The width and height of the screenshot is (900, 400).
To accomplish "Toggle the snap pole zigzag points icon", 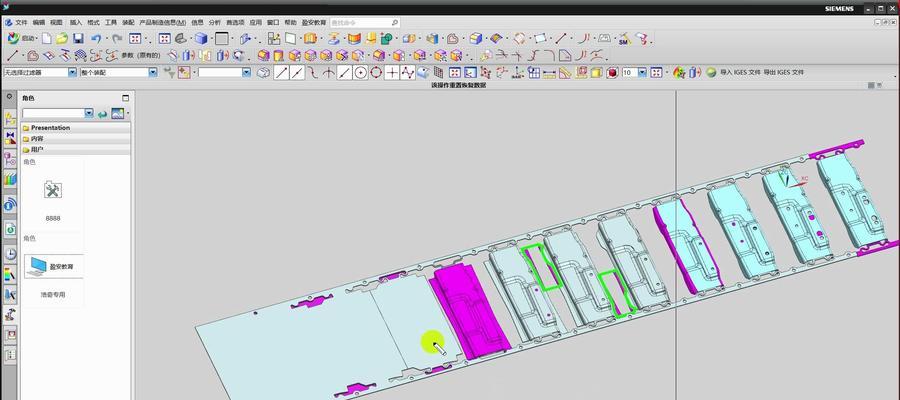I will (408, 72).
